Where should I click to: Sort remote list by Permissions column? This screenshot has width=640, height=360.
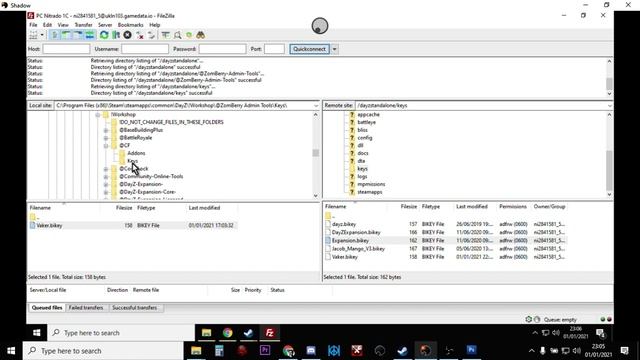(x=513, y=207)
